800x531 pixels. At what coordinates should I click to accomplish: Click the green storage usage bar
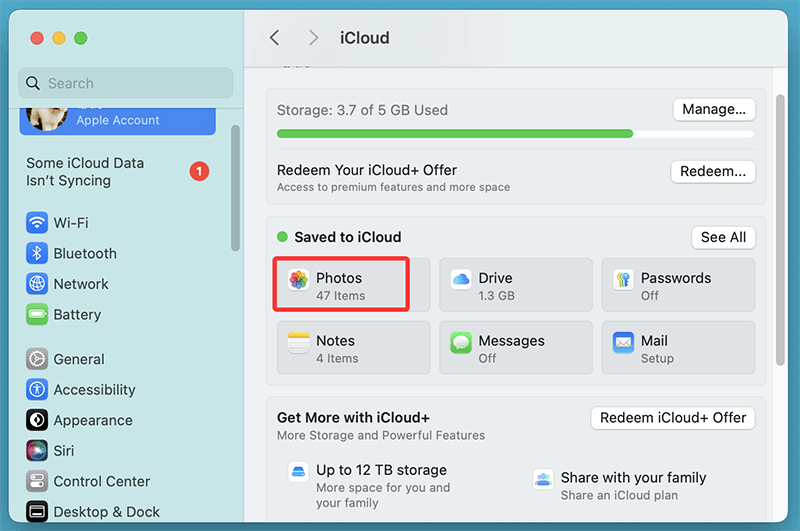455,134
